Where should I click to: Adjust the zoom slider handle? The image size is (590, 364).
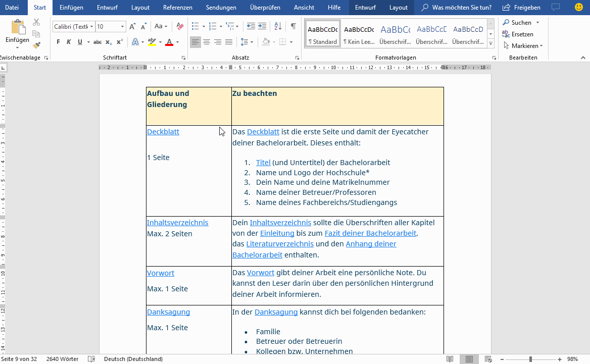(x=530, y=359)
